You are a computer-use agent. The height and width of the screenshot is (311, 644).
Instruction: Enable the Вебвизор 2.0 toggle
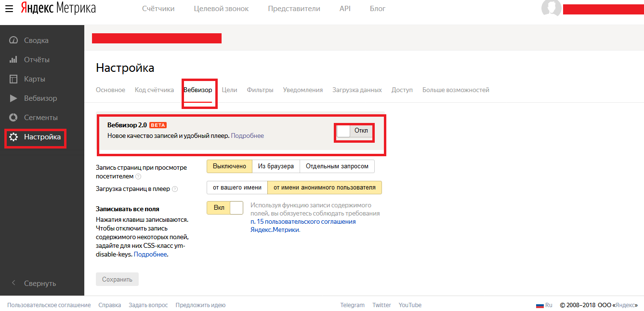pyautogui.click(x=355, y=131)
